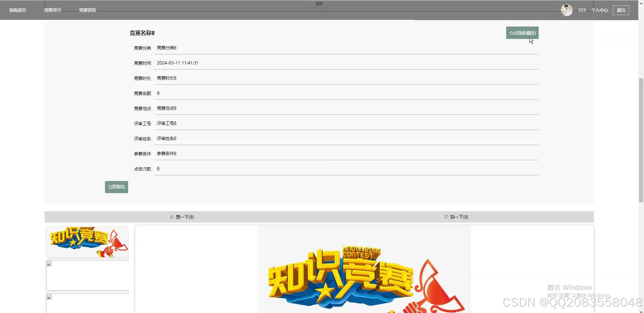This screenshot has width=644, height=313.
Task: Click the username 333
Action: (x=582, y=10)
